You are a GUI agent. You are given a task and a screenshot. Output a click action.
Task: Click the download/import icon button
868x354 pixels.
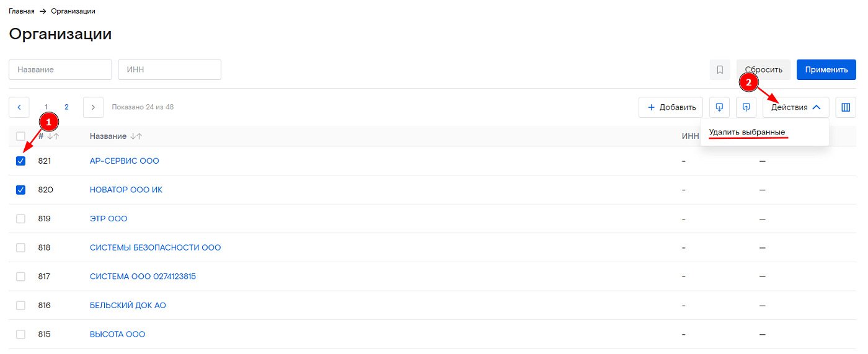tap(719, 107)
